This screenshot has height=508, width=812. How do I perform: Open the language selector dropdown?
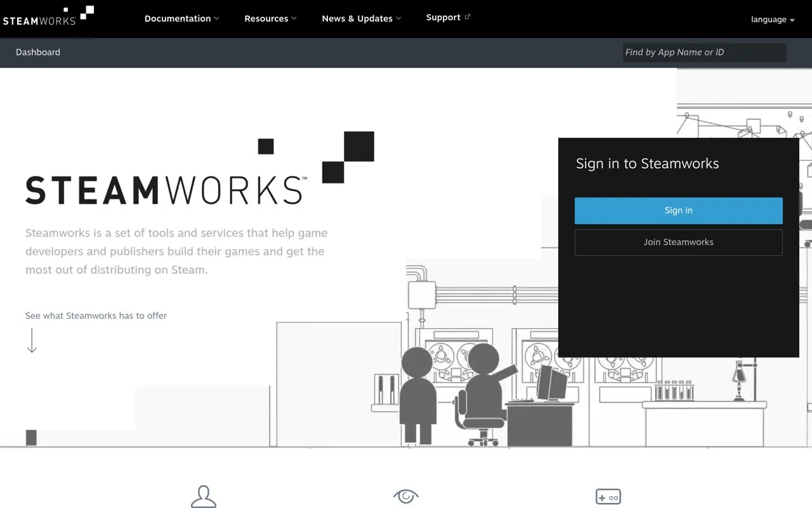pyautogui.click(x=773, y=19)
